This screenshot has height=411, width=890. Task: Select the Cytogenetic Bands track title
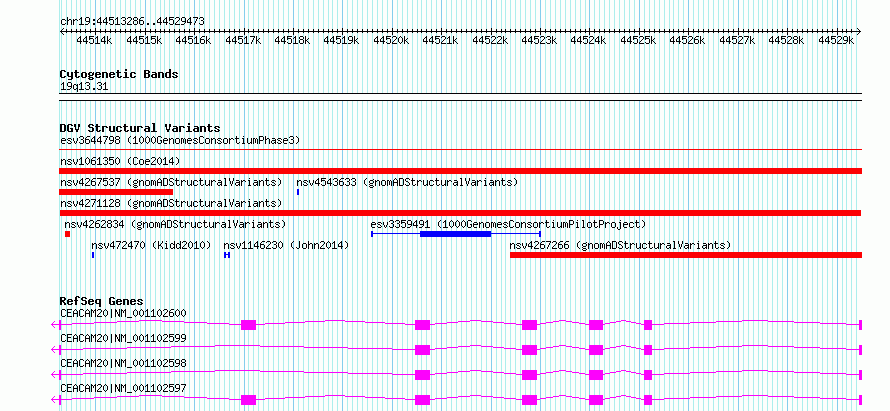tap(119, 74)
